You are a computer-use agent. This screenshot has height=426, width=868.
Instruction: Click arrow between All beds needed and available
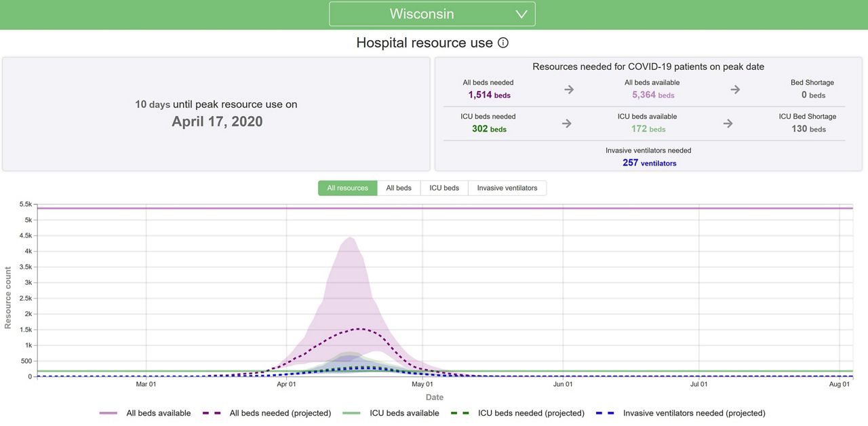[x=569, y=90]
